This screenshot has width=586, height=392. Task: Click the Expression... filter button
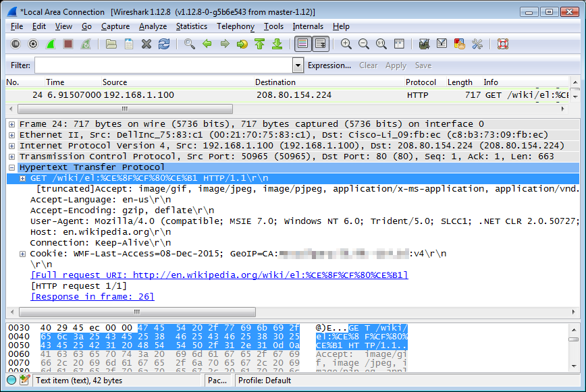(329, 65)
